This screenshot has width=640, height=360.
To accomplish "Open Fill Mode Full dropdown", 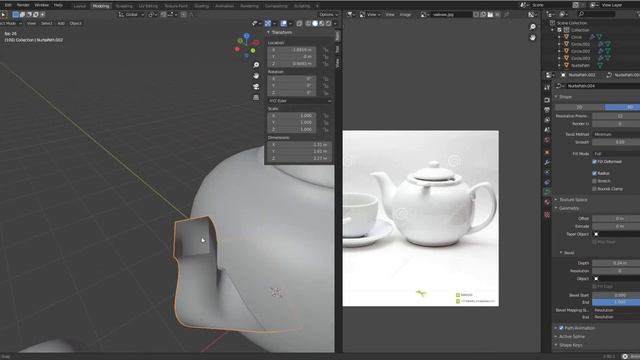I will pyautogui.click(x=616, y=153).
